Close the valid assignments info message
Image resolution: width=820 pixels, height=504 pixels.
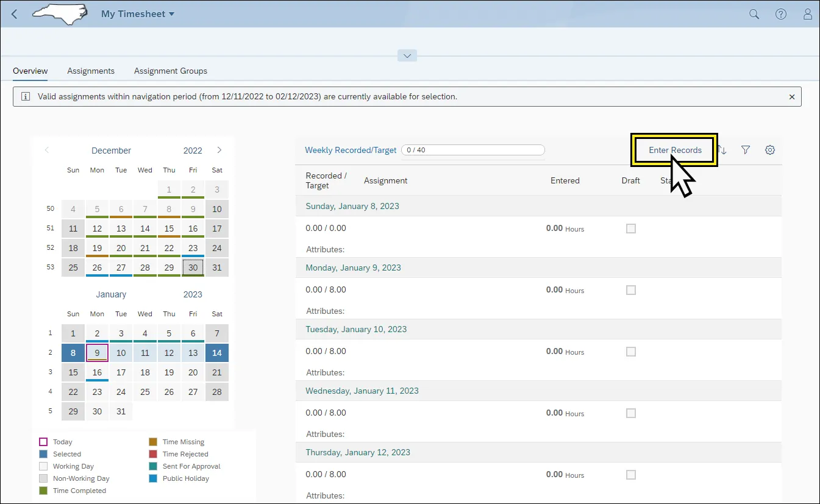(792, 97)
